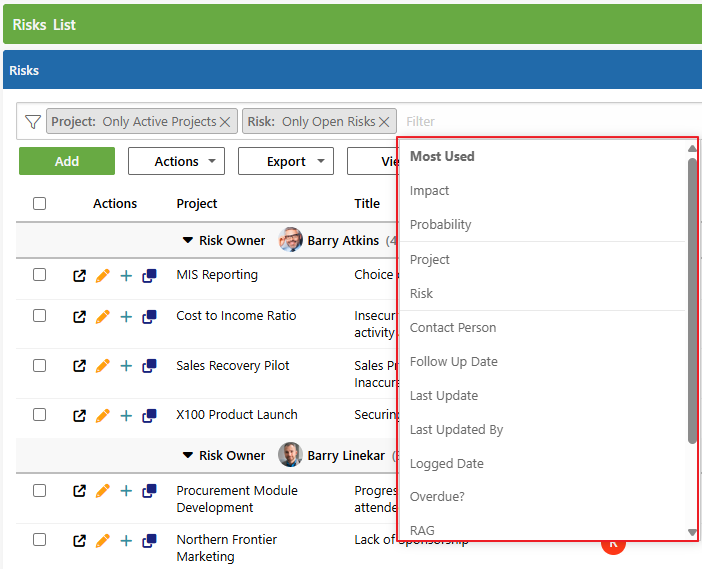Open the Northern Frontier Marketing risk externally

[x=79, y=541]
